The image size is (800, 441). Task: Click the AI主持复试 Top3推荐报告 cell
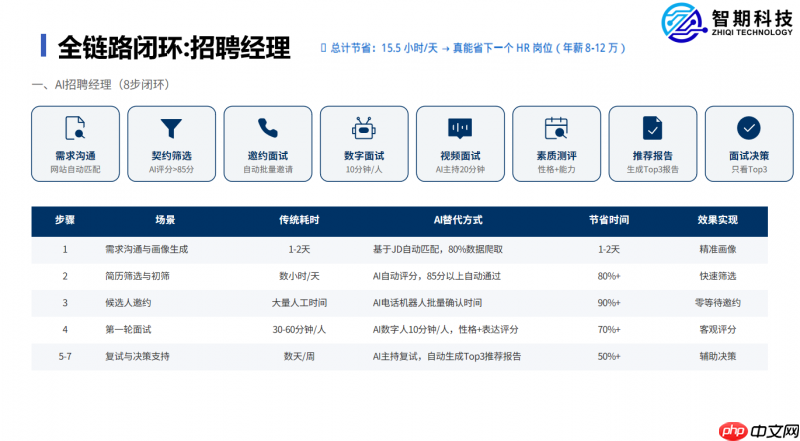(x=447, y=356)
